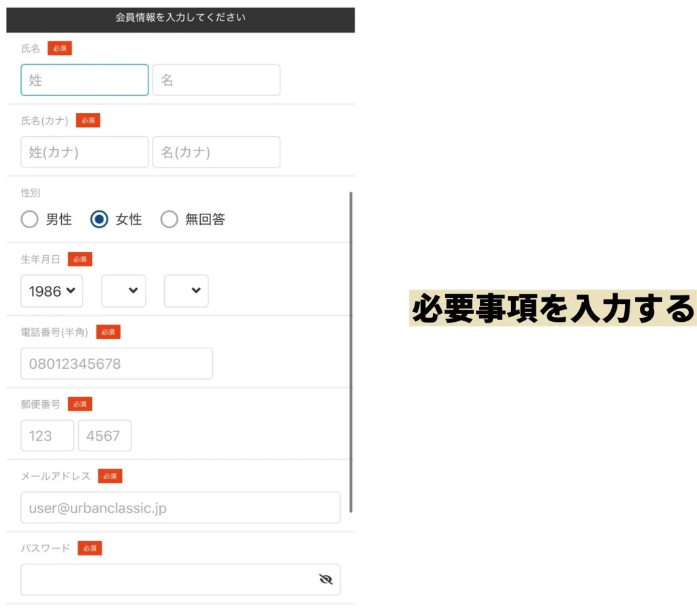Viewport: 697px width, 616px height.
Task: Open the birth day dropdown
Action: 186,291
